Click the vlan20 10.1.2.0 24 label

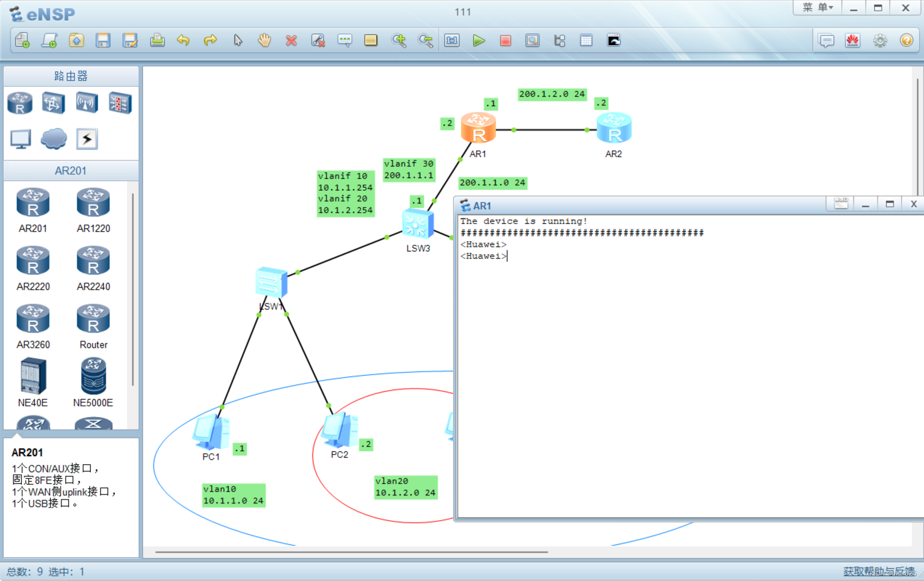pos(406,487)
